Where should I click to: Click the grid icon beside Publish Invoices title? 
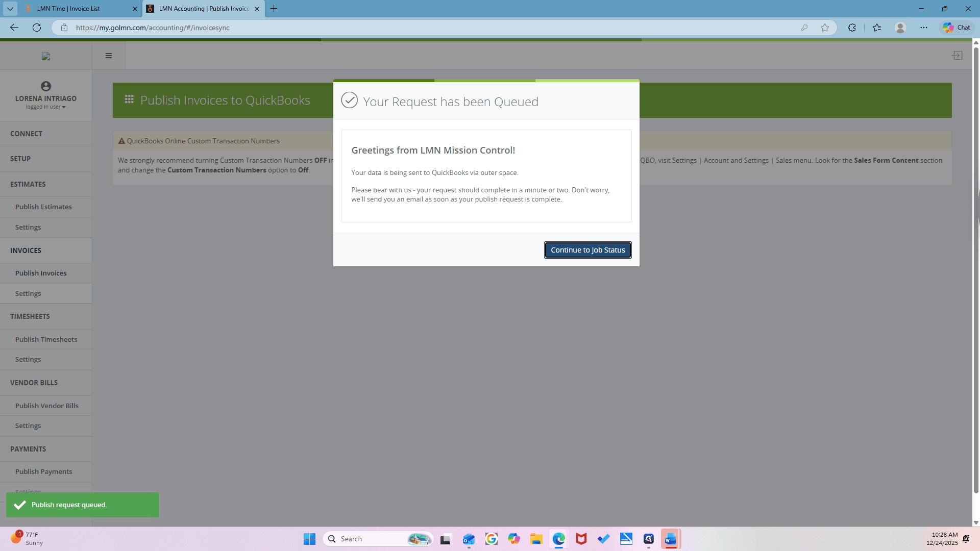129,99
